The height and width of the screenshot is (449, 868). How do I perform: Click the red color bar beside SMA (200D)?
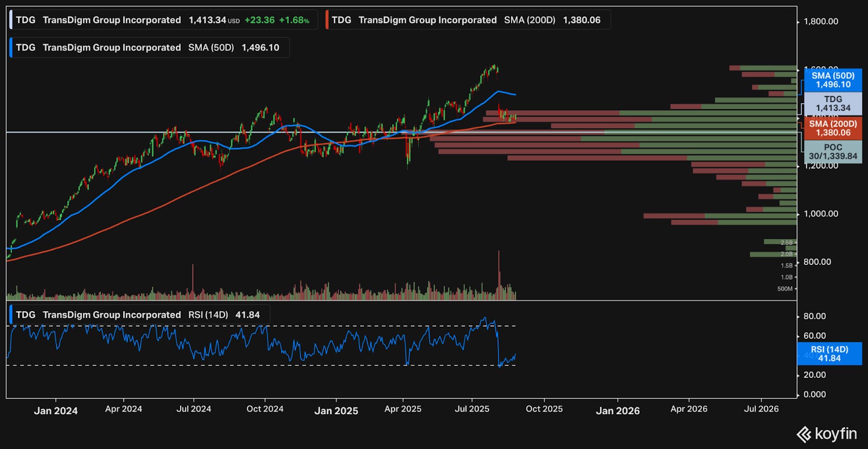(327, 20)
